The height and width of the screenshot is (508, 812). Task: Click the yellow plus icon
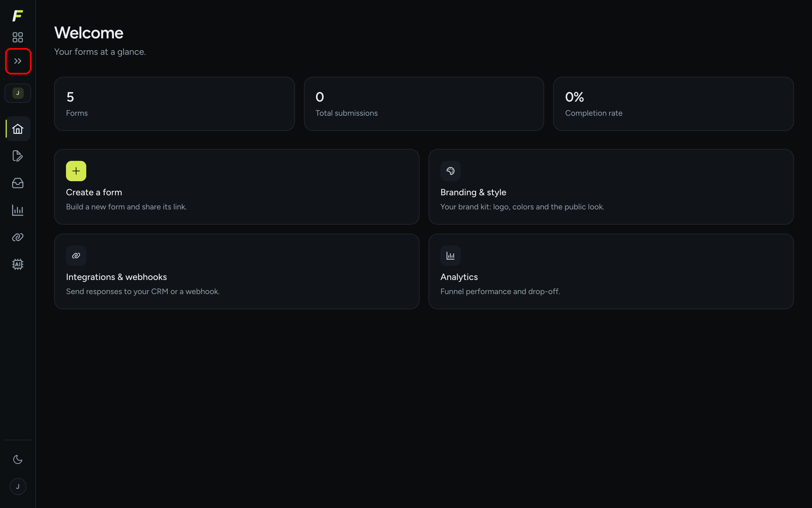(x=76, y=171)
